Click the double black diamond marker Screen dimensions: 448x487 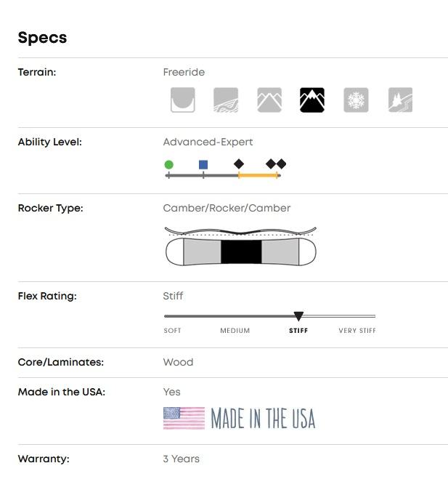276,164
